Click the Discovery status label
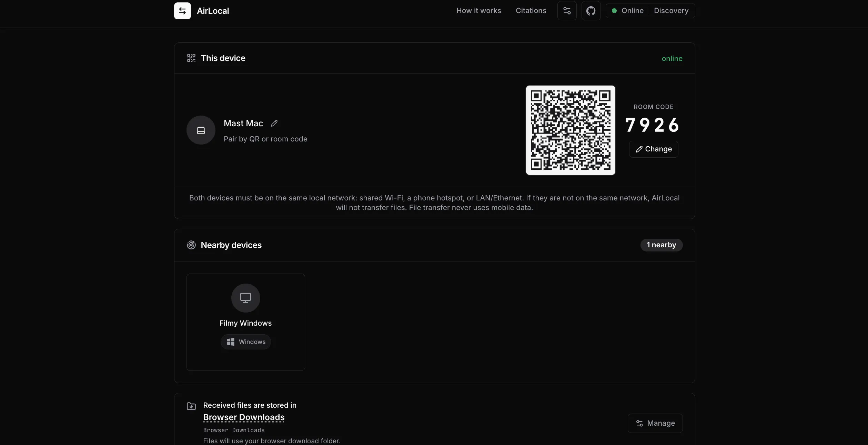 [671, 11]
